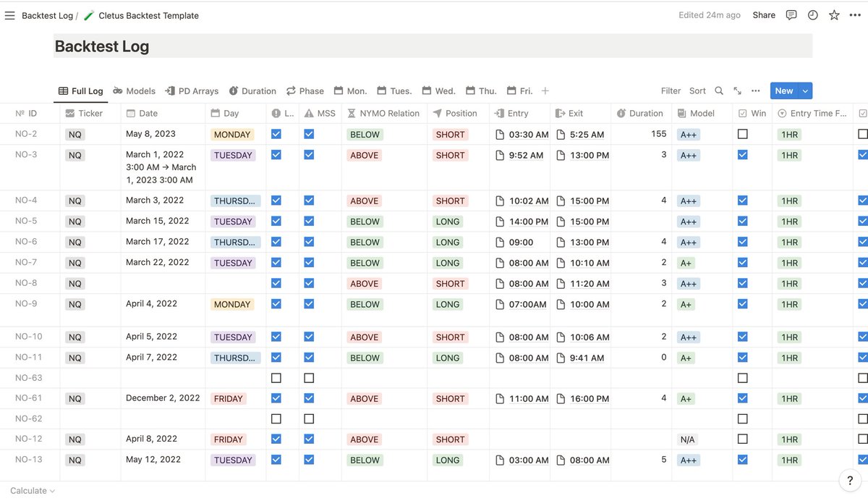This screenshot has width=868, height=501.
Task: Check the MSS checkbox in NO-62 row
Action: tap(309, 418)
